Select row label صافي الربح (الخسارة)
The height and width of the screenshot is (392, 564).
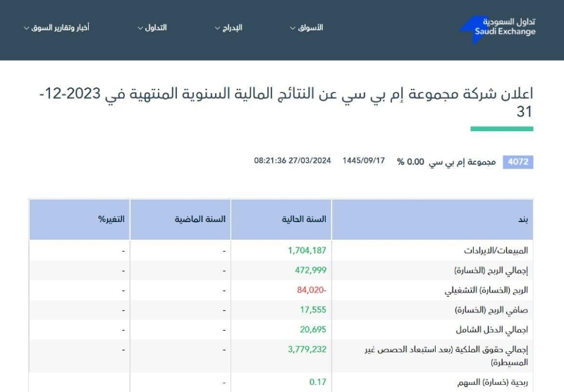[491, 310]
